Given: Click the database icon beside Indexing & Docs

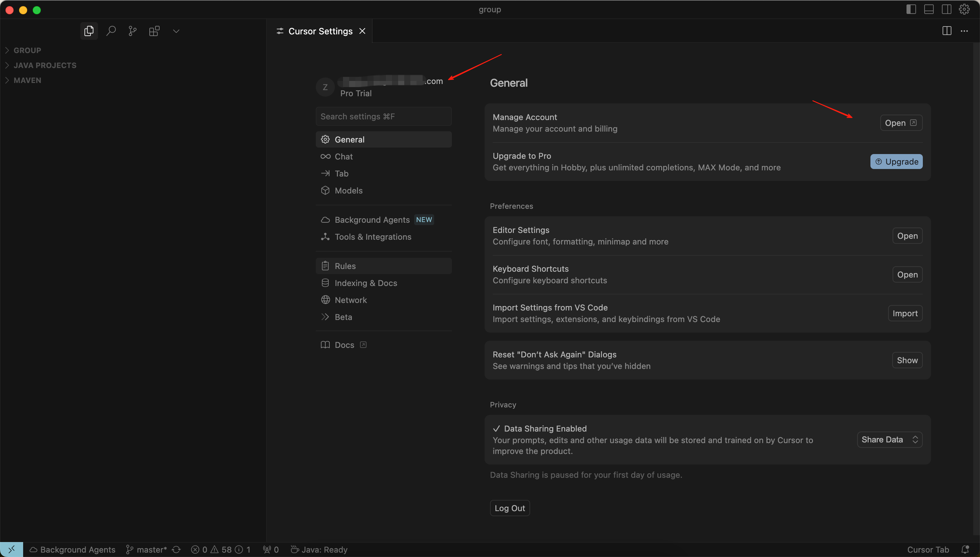Looking at the screenshot, I should (x=325, y=283).
